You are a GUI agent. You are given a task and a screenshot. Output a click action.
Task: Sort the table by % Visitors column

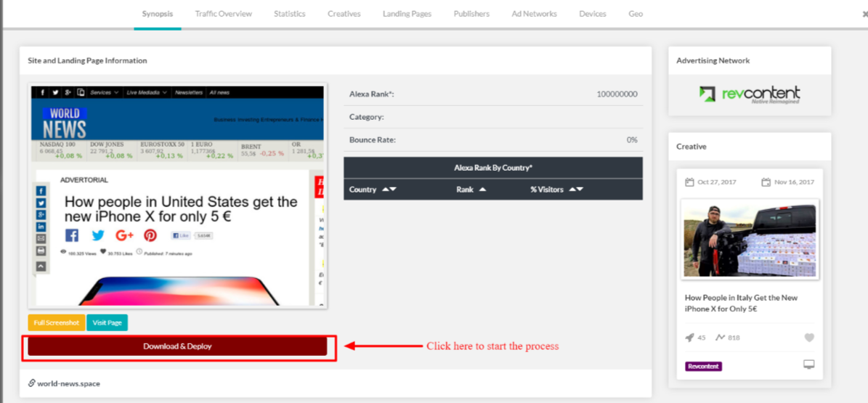coord(557,190)
